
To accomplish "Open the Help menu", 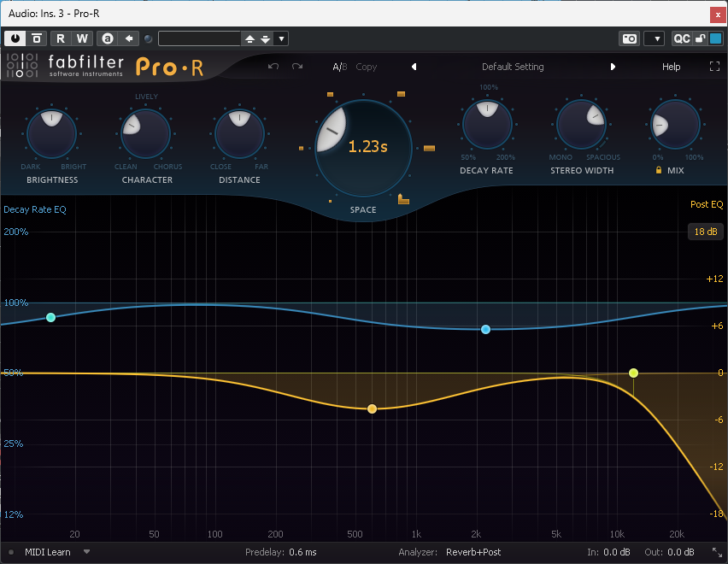I will (671, 67).
